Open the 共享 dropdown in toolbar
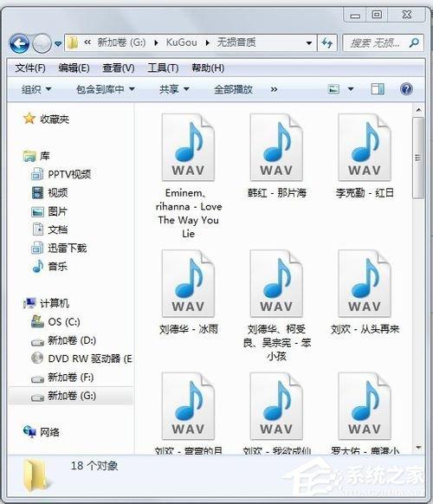Image resolution: width=433 pixels, height=504 pixels. click(174, 89)
